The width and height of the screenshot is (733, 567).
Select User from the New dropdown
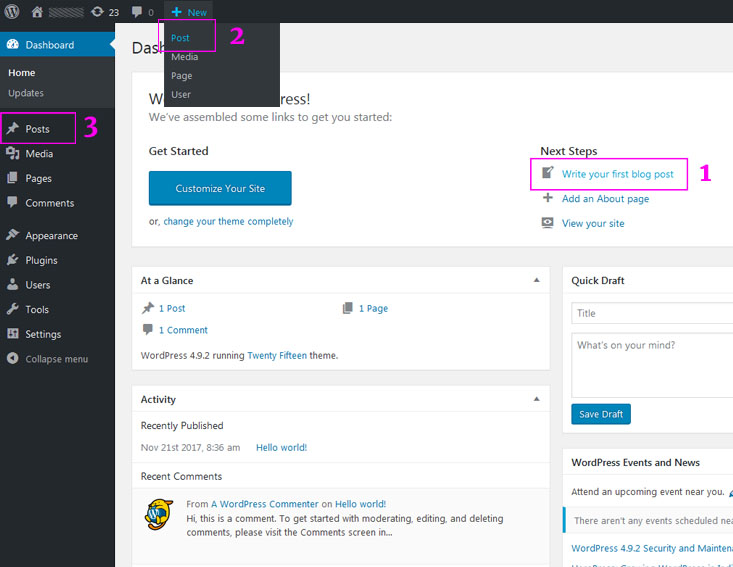click(x=180, y=94)
